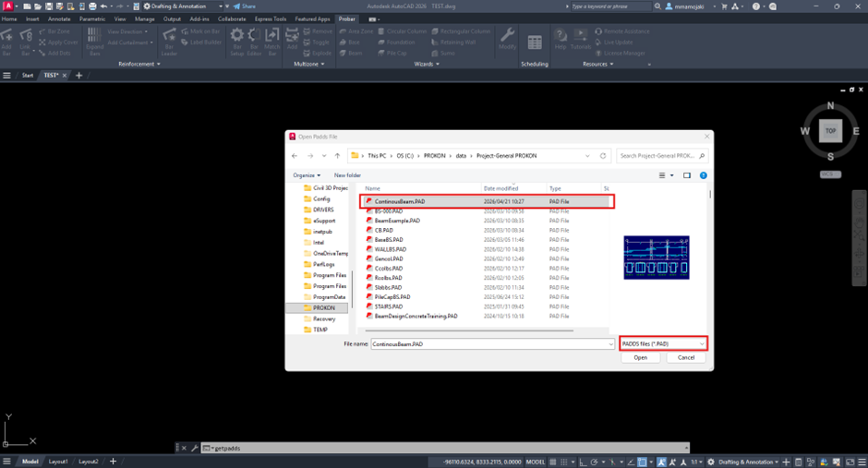The height and width of the screenshot is (468, 868).
Task: Expand the File name combo box arrow
Action: [x=610, y=344]
